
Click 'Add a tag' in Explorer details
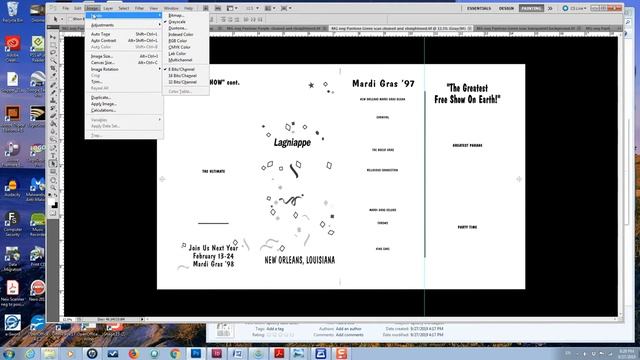coord(275,329)
